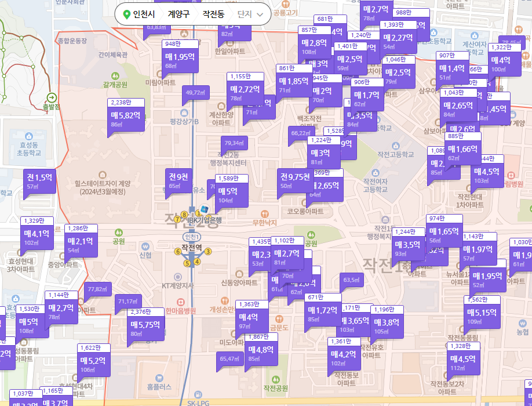Image resolution: width=532 pixels, height=406 pixels.
Task: Click the 작전역 subway exit 3 marker
Action: pos(208,252)
